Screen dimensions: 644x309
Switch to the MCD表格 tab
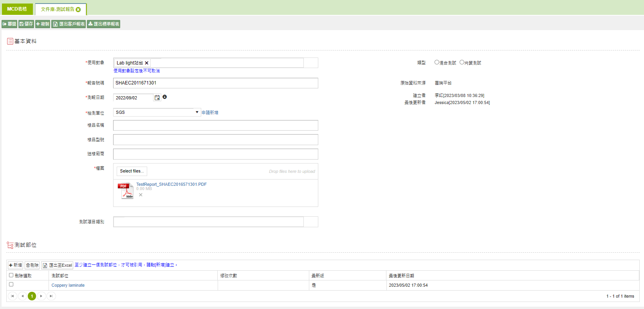point(17,9)
